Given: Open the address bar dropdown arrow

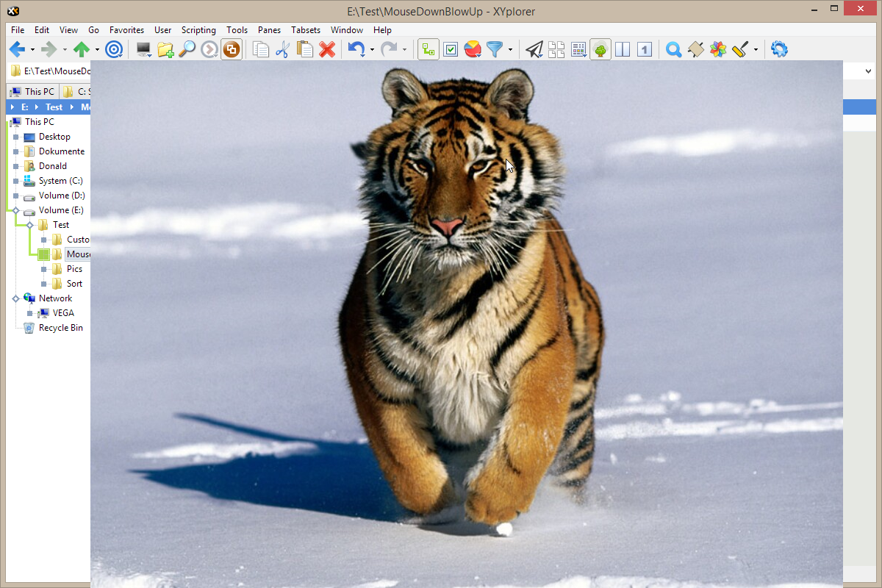Looking at the screenshot, I should click(x=868, y=71).
